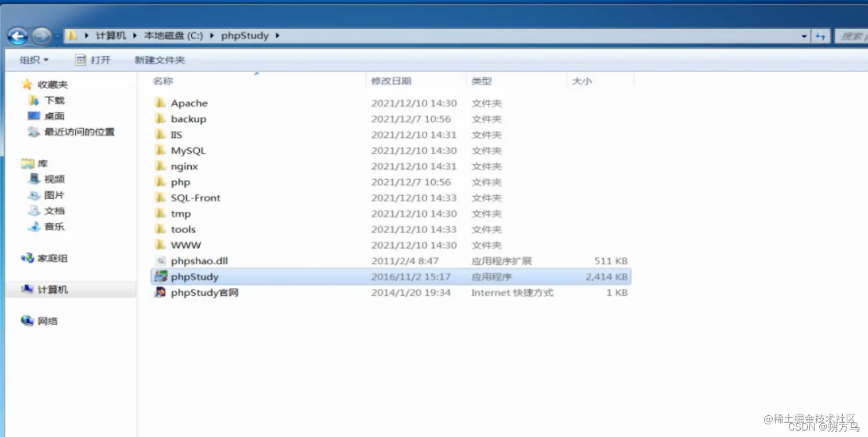This screenshot has width=868, height=437.
Task: Open 视频 library in the navigation pane
Action: tap(55, 179)
